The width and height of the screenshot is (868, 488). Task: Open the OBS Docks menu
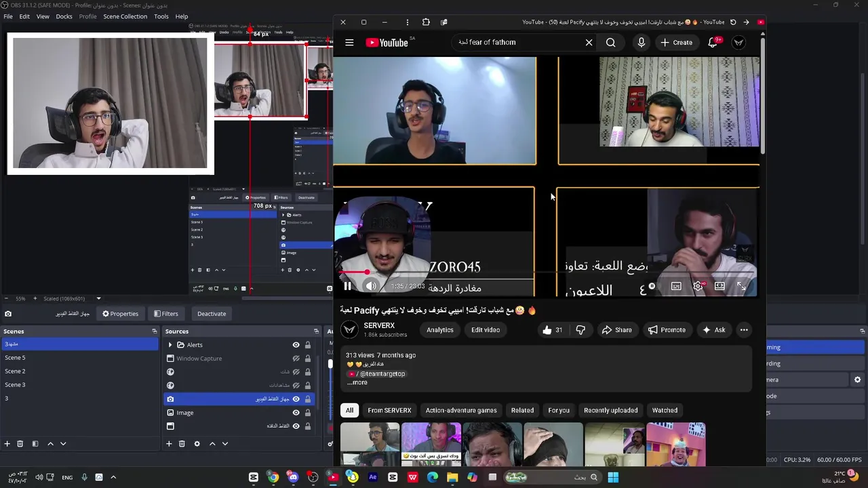(64, 16)
